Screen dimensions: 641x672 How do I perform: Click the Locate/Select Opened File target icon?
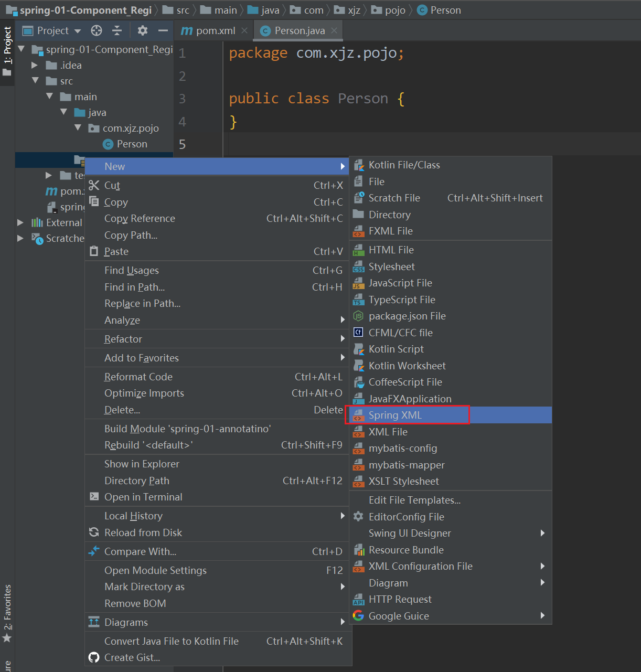point(97,30)
